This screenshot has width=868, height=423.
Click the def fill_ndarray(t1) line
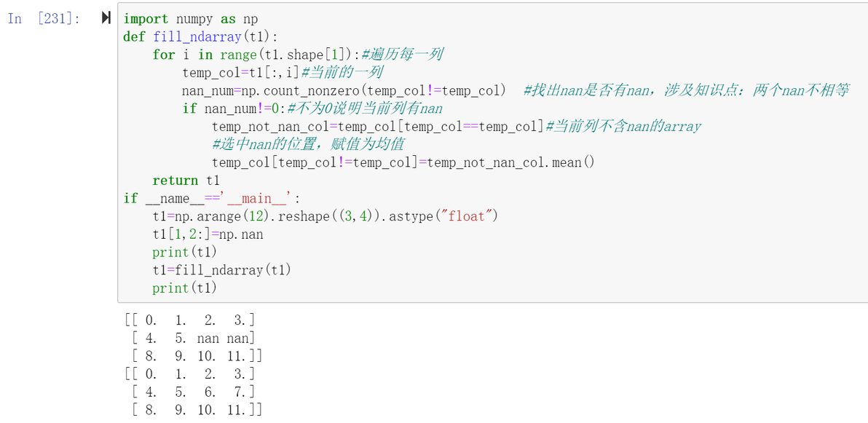click(200, 36)
